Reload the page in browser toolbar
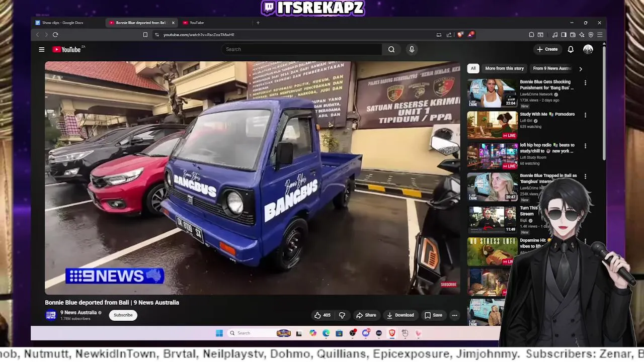 pyautogui.click(x=55, y=35)
